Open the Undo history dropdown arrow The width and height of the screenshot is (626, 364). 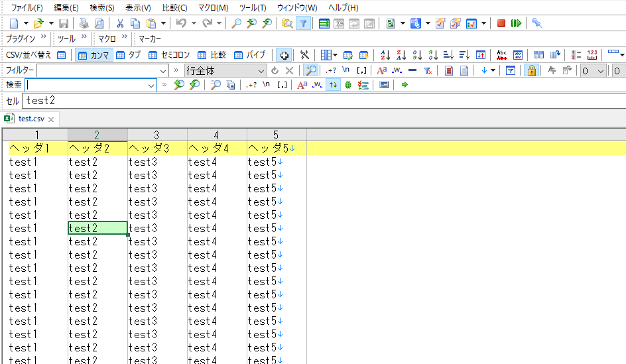[x=194, y=24]
